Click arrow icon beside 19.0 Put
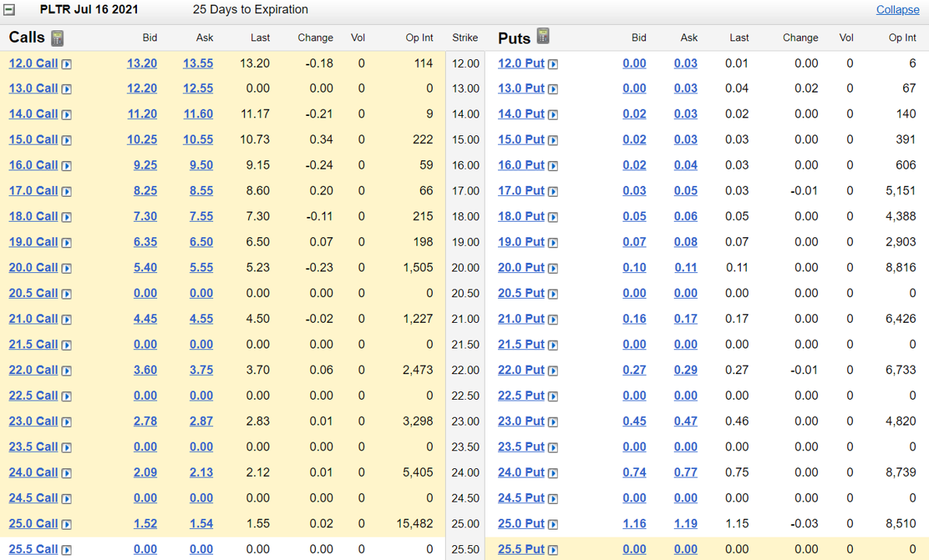This screenshot has height=560, width=929. 552,243
